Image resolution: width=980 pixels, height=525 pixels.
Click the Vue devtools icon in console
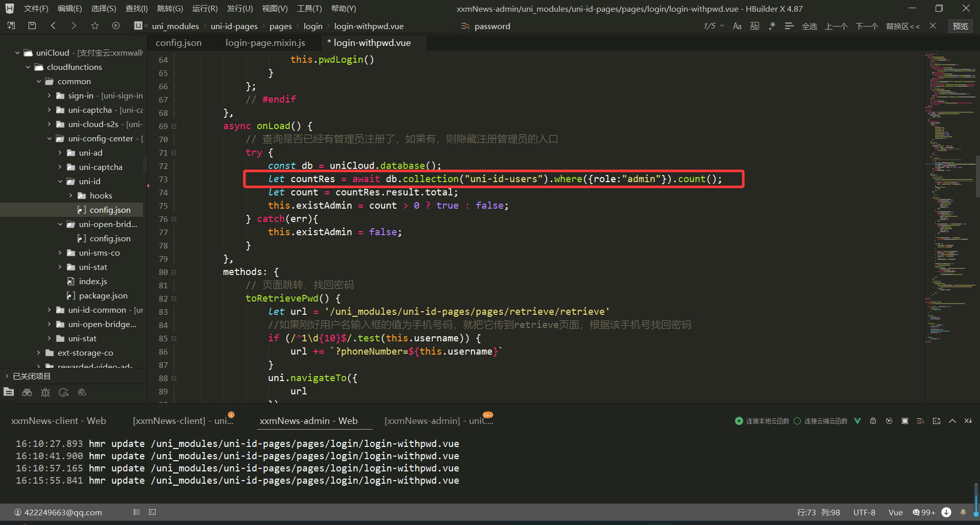[x=857, y=421]
